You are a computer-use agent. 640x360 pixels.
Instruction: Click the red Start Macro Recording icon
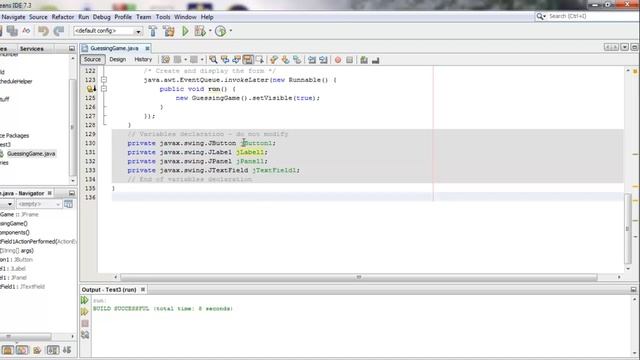(338, 60)
